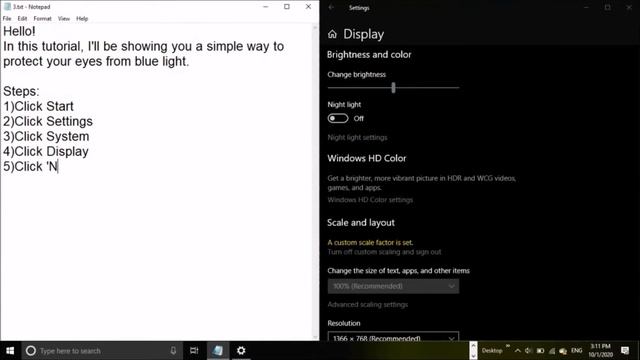Click after 'N in Notepad text
The width and height of the screenshot is (640, 360).
click(58, 167)
